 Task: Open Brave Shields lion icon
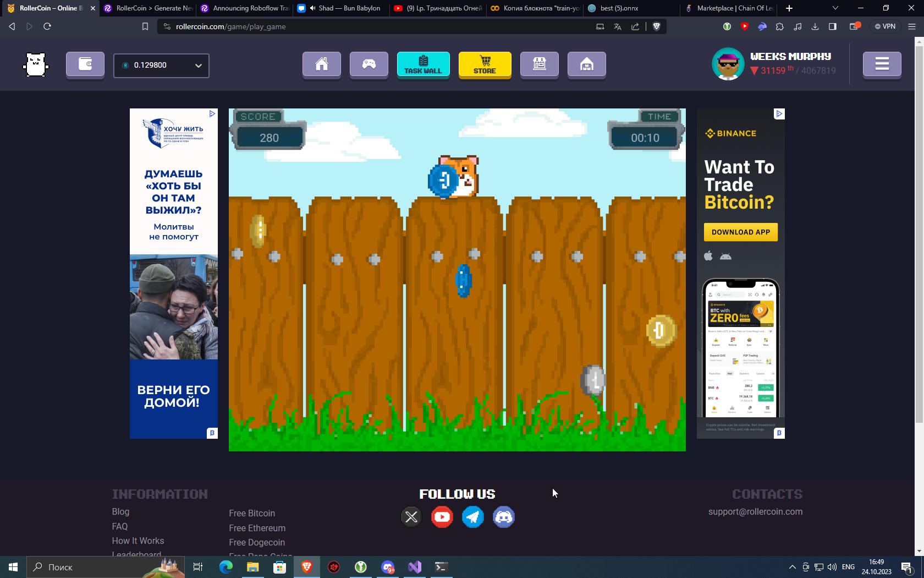[656, 26]
